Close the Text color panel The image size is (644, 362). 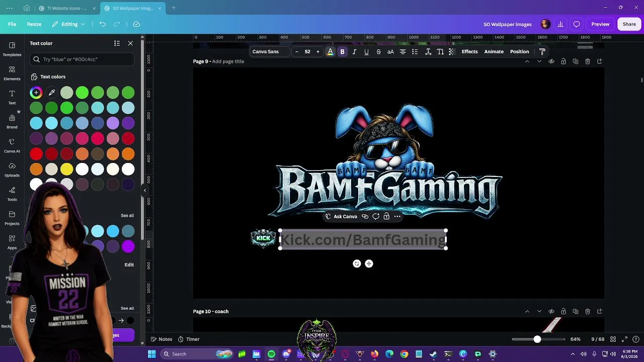[x=130, y=43]
